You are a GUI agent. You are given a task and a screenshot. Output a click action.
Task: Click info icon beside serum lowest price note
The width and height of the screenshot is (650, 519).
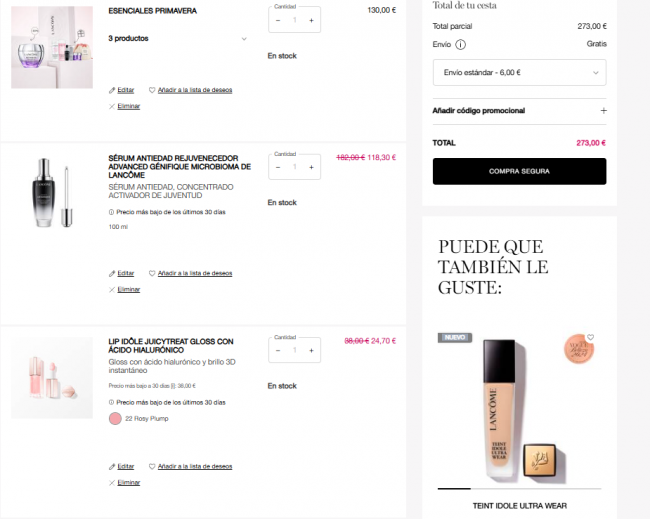click(x=111, y=212)
